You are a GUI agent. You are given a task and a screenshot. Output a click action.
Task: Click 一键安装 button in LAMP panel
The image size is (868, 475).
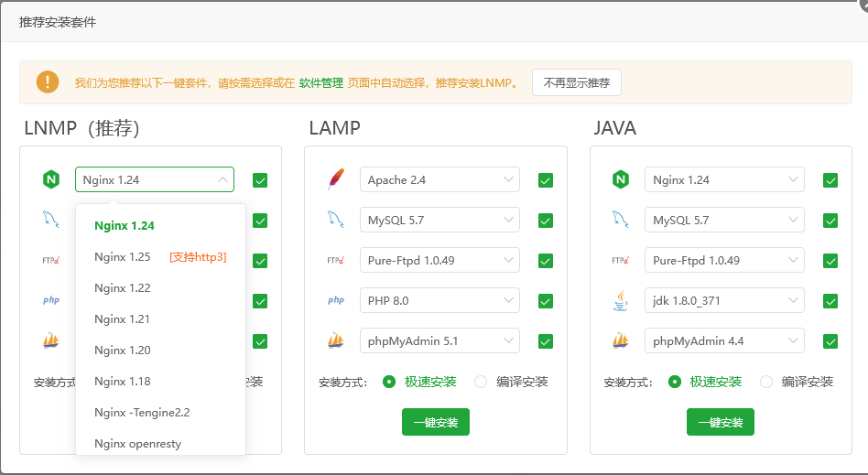click(436, 422)
